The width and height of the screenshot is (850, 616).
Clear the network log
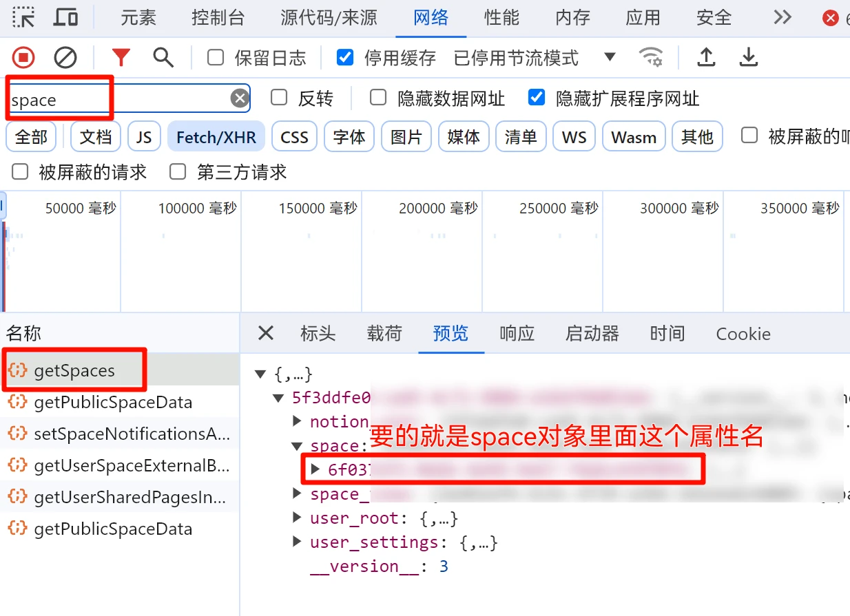pos(65,58)
